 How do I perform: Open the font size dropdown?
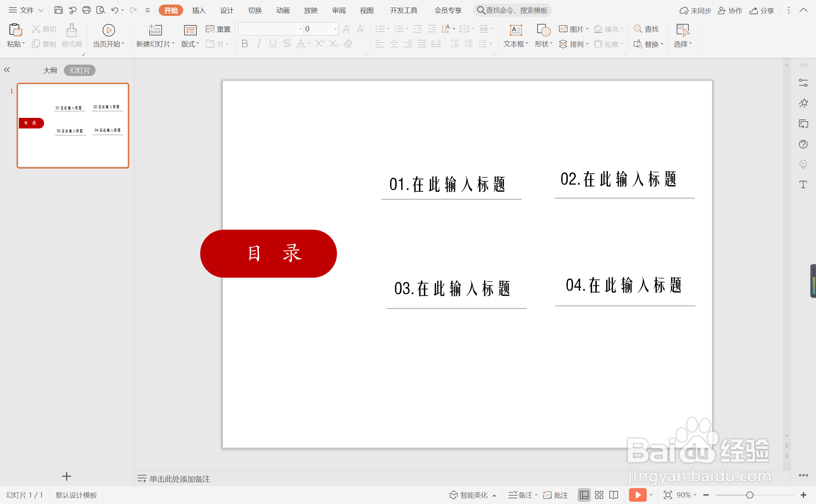click(335, 29)
